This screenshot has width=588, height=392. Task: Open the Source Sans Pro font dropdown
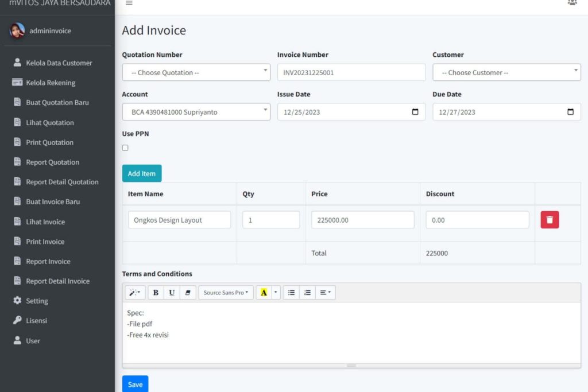[x=226, y=292]
